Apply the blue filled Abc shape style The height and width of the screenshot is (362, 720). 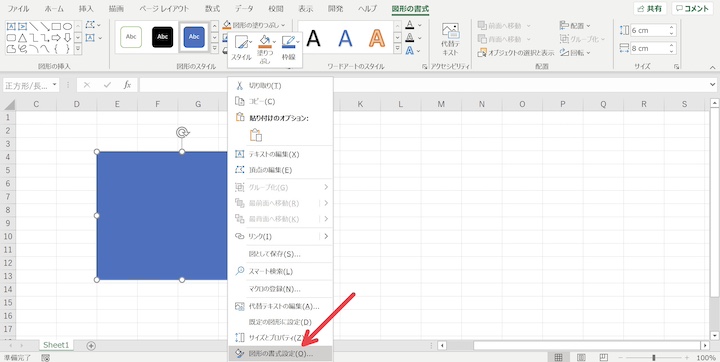pyautogui.click(x=194, y=37)
